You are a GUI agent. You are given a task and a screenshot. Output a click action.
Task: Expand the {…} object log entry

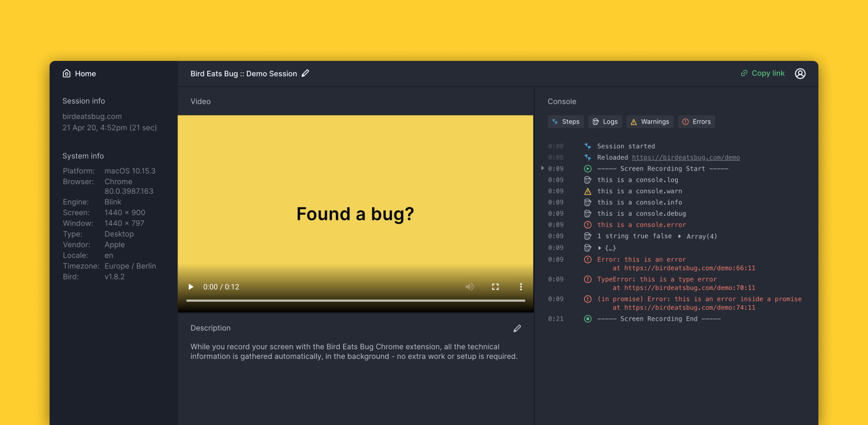coord(599,248)
